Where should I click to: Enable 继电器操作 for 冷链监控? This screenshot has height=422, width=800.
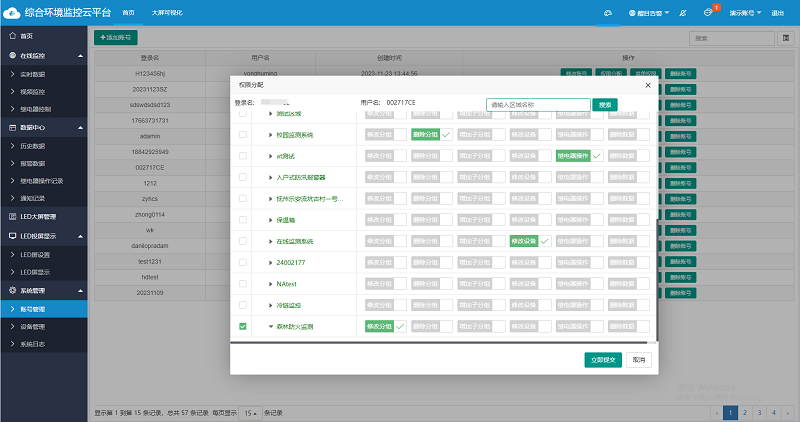pos(579,305)
